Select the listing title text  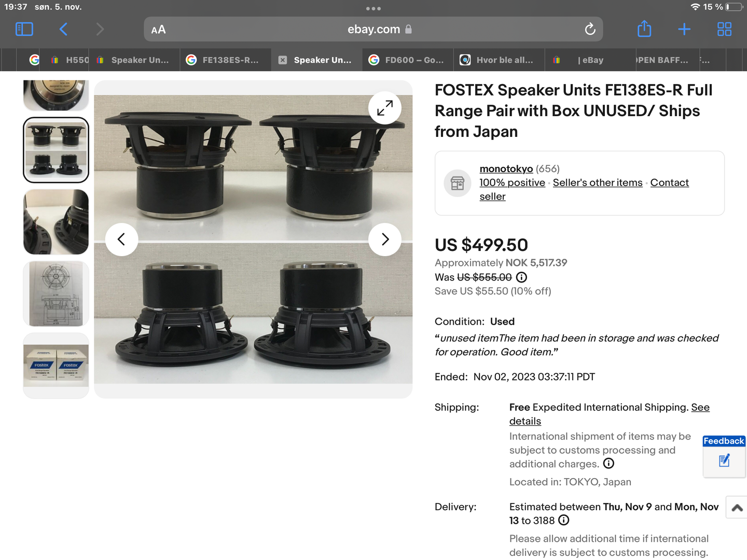[x=574, y=111]
